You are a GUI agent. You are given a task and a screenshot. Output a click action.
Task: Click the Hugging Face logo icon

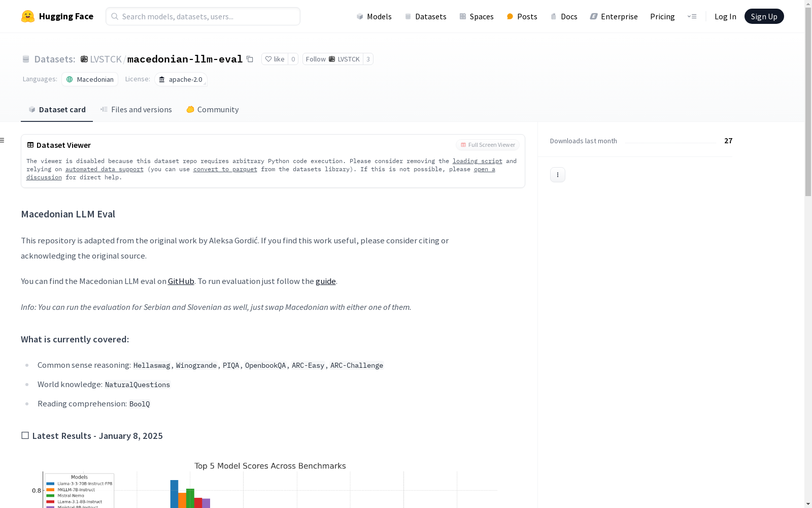[x=28, y=16]
